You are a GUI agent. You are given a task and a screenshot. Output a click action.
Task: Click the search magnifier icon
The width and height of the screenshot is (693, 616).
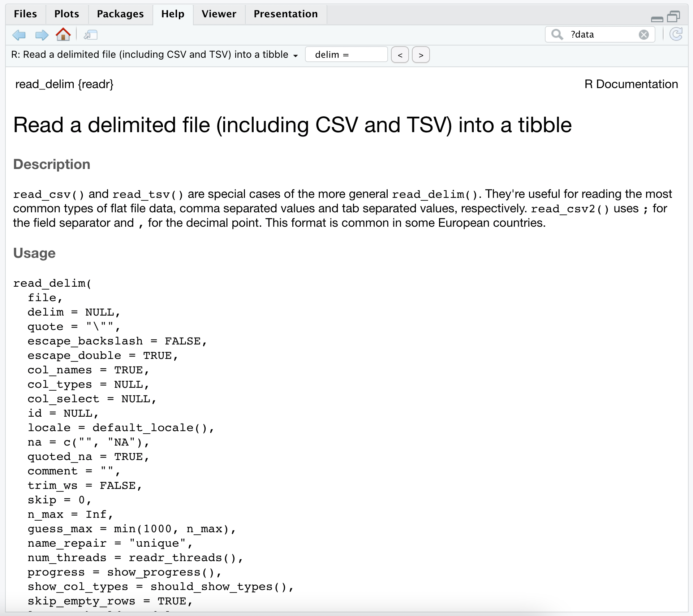[x=557, y=35]
